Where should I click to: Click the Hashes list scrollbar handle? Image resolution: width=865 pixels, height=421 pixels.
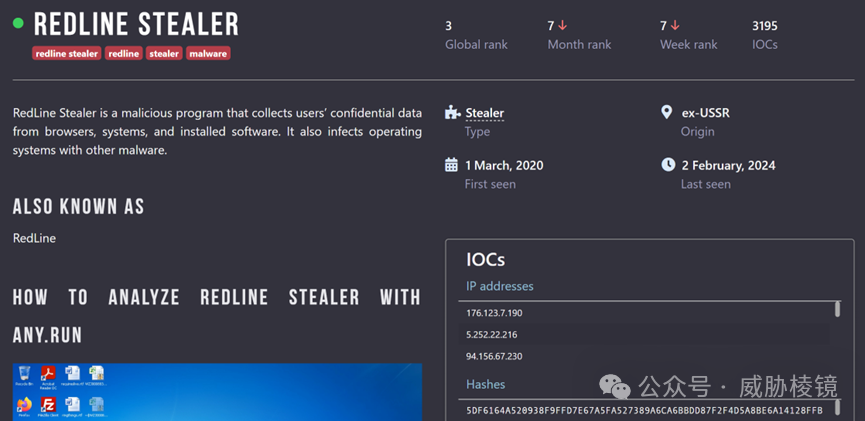coord(837,407)
